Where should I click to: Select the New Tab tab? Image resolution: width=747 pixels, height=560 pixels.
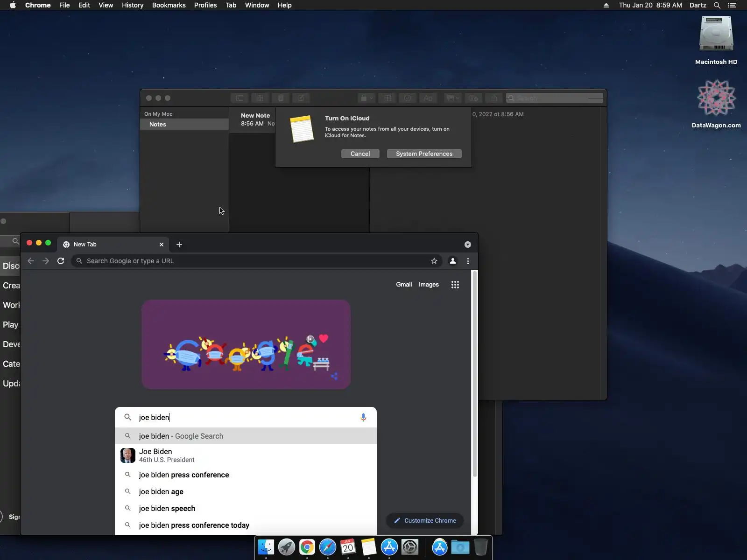click(113, 244)
